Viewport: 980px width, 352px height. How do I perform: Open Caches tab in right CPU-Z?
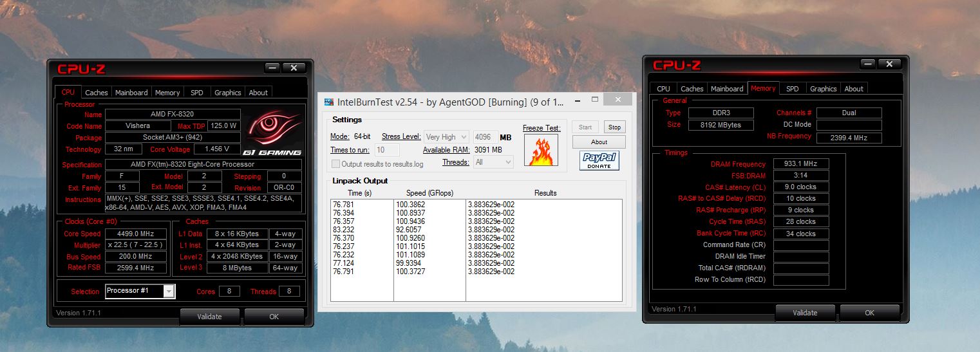692,89
